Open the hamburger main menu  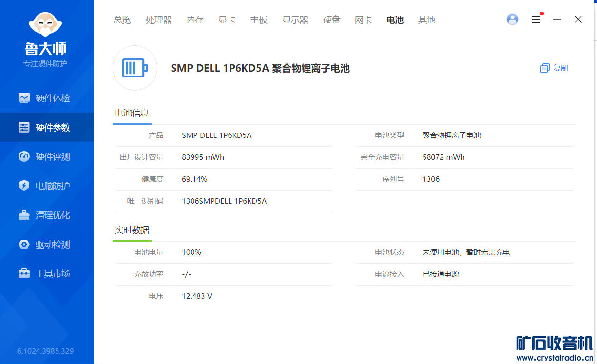pos(536,19)
